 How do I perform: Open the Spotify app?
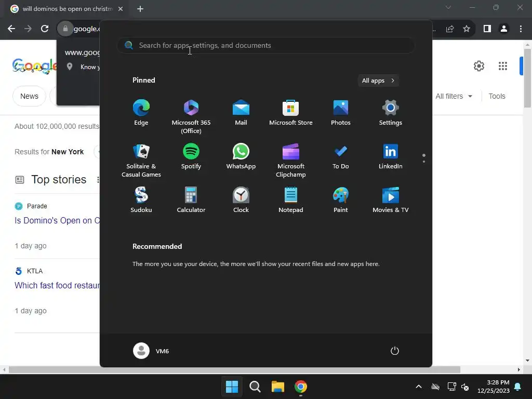coord(191,156)
